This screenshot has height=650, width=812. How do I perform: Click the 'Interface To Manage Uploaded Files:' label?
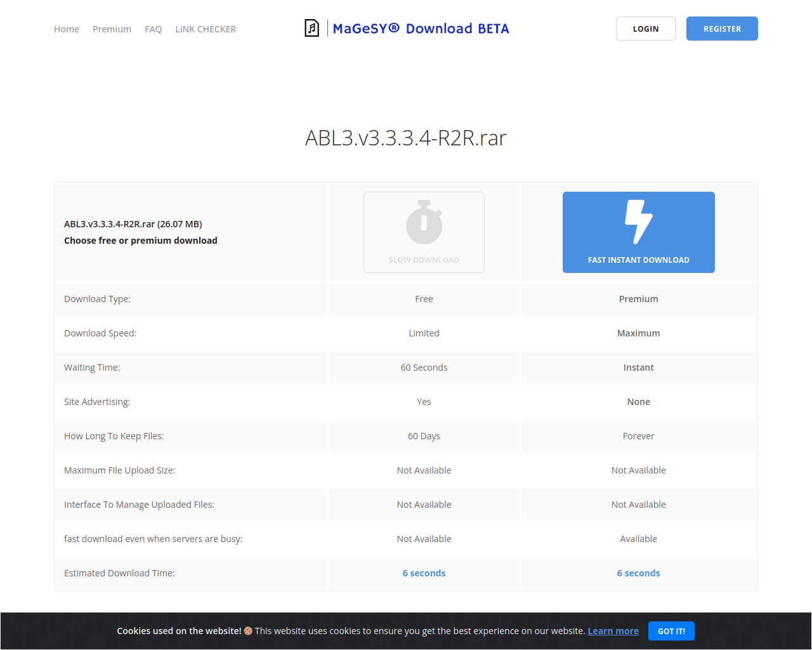point(140,505)
